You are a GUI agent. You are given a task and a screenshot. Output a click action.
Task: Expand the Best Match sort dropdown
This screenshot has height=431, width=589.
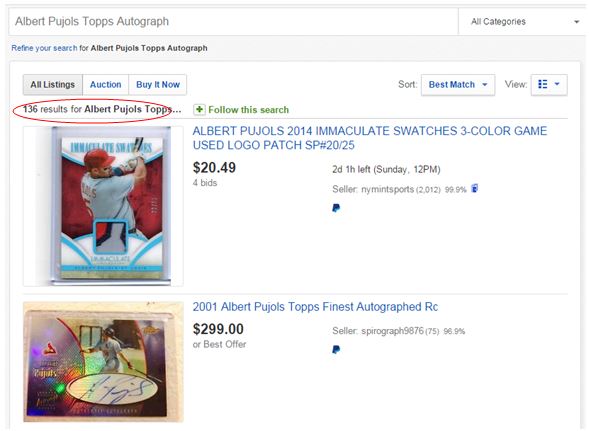(458, 85)
